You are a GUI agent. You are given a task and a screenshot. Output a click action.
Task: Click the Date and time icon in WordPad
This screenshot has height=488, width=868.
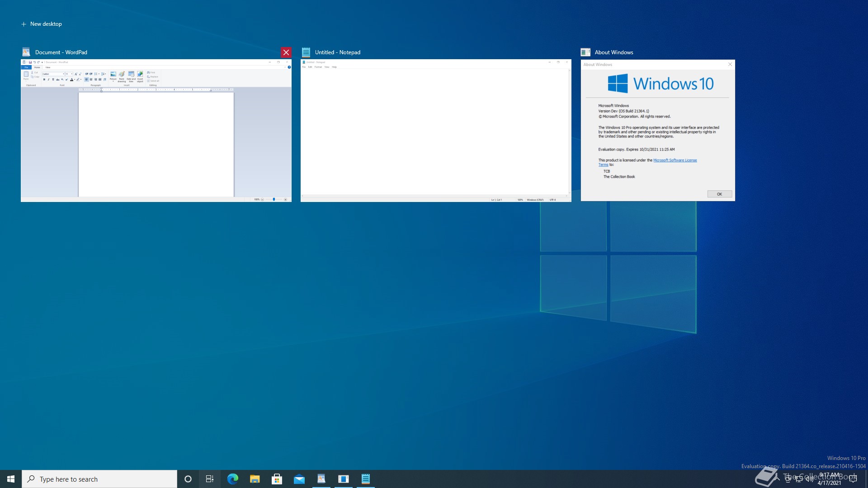(x=131, y=74)
